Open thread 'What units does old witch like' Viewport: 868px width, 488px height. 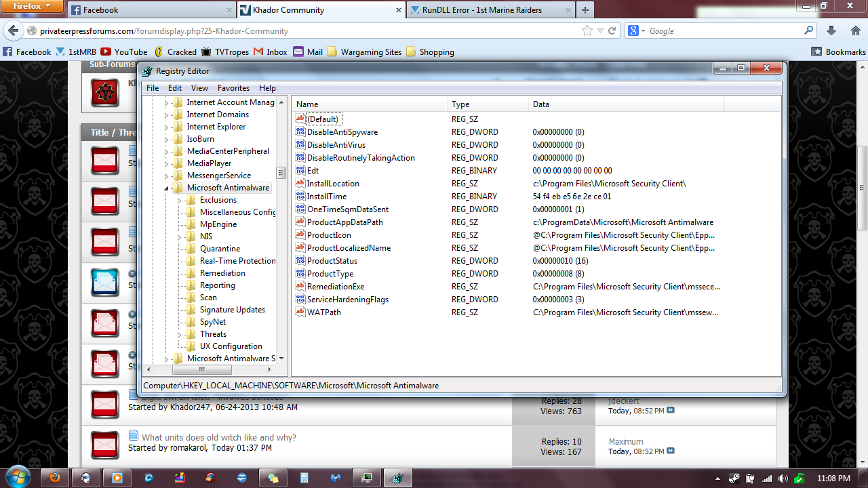click(x=219, y=437)
